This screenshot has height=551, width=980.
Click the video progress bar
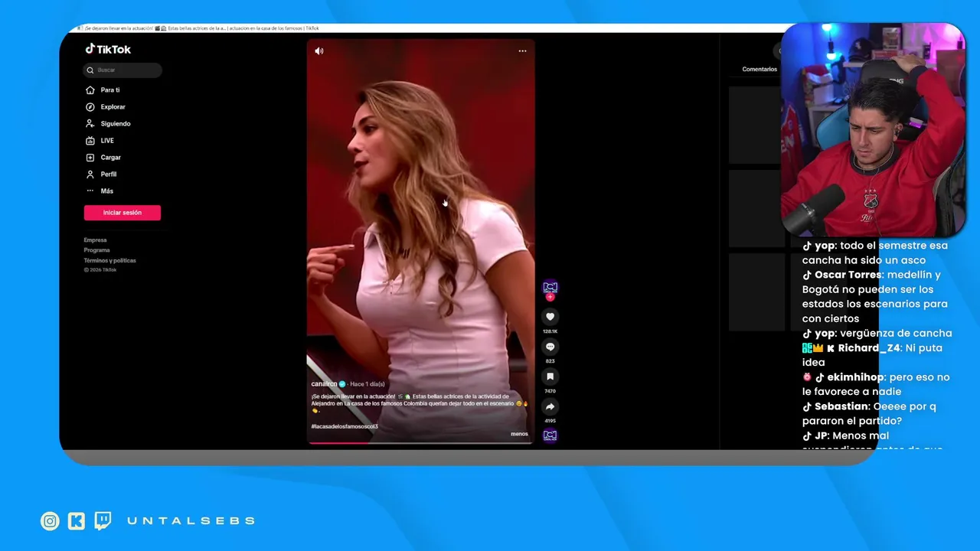click(421, 442)
